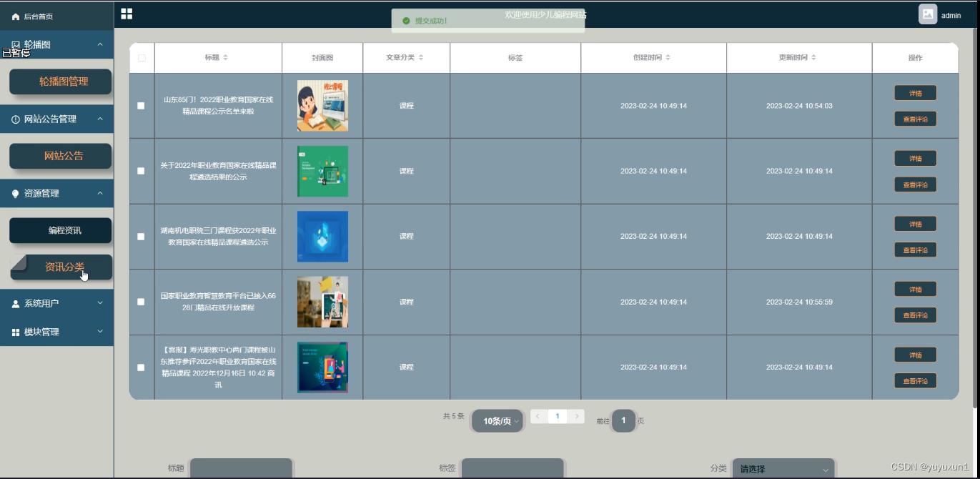980x479 pixels.
Task: Open cover image of 【喜报】寿光职教中心 article
Action: (322, 367)
